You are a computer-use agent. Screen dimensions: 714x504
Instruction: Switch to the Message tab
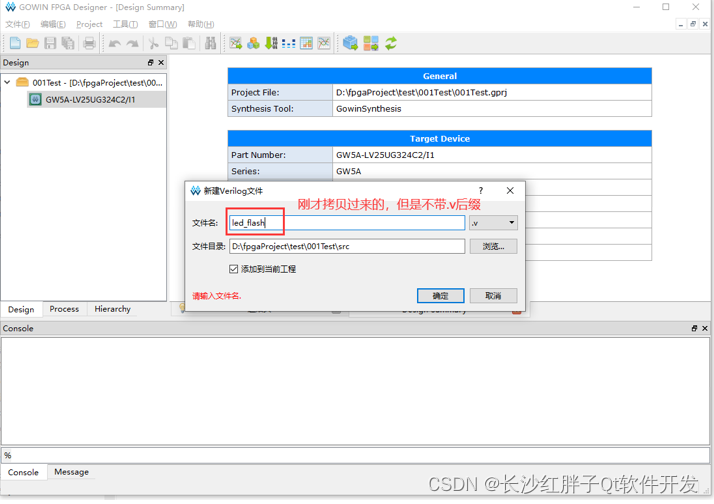point(71,472)
